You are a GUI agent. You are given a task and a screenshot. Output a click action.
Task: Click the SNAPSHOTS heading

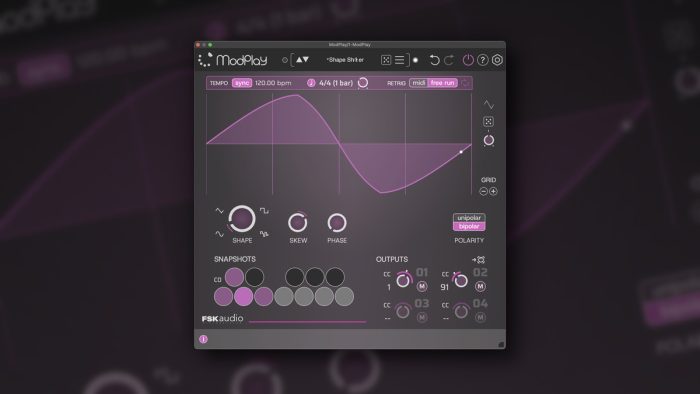click(235, 259)
